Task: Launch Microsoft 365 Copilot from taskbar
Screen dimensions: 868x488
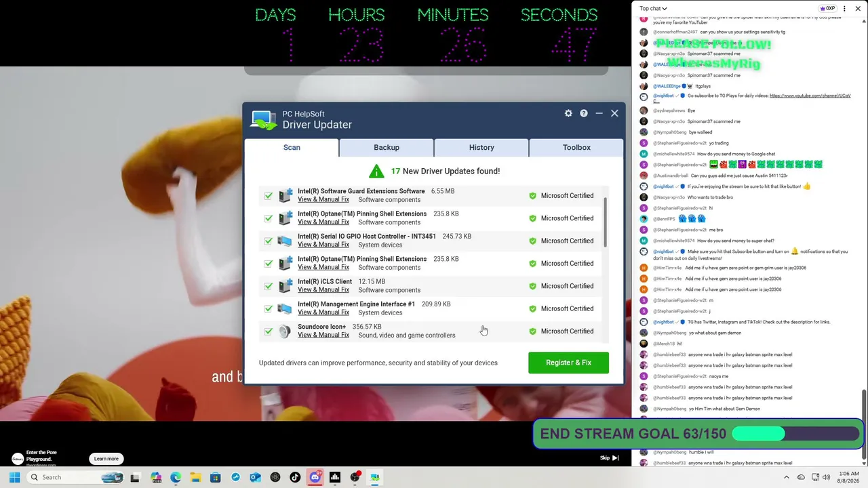Action: (156, 477)
